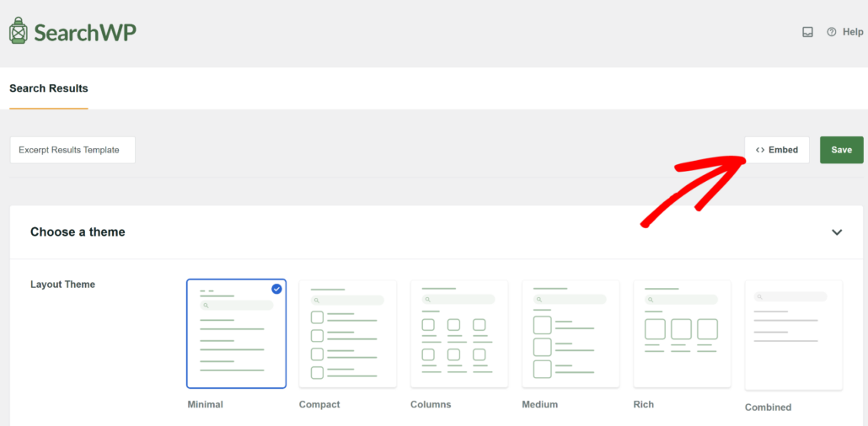This screenshot has height=426, width=868.
Task: Click the SearchWP lantern logo
Action: 73,32
